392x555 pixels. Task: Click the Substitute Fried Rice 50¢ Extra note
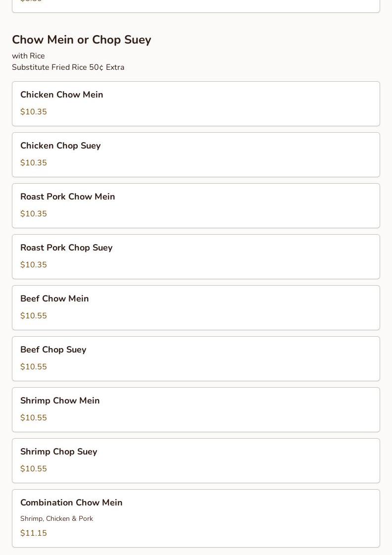tap(68, 67)
